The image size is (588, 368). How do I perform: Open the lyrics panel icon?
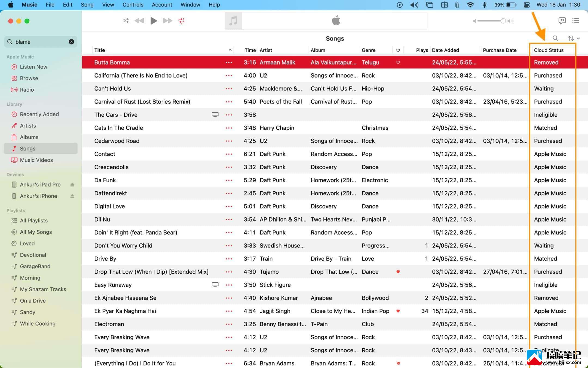[x=562, y=21]
